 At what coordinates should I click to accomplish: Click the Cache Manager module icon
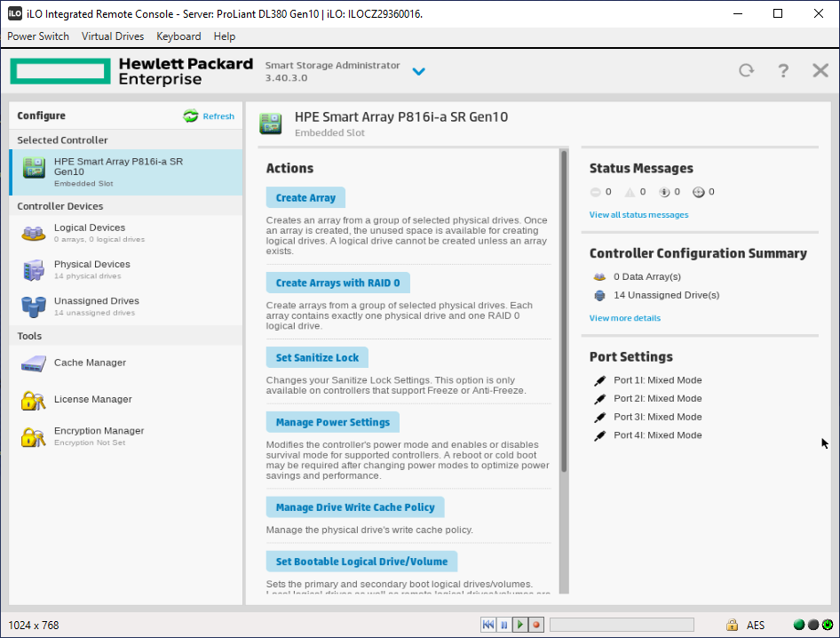coord(33,364)
